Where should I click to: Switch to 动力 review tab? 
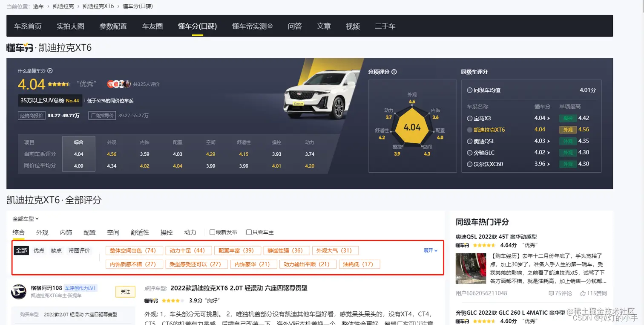tap(190, 232)
